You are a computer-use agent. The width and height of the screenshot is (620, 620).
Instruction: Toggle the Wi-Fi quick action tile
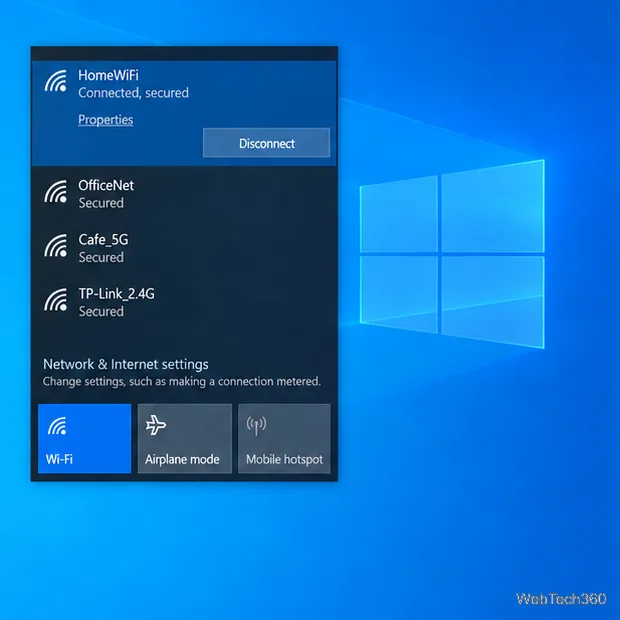(x=84, y=438)
